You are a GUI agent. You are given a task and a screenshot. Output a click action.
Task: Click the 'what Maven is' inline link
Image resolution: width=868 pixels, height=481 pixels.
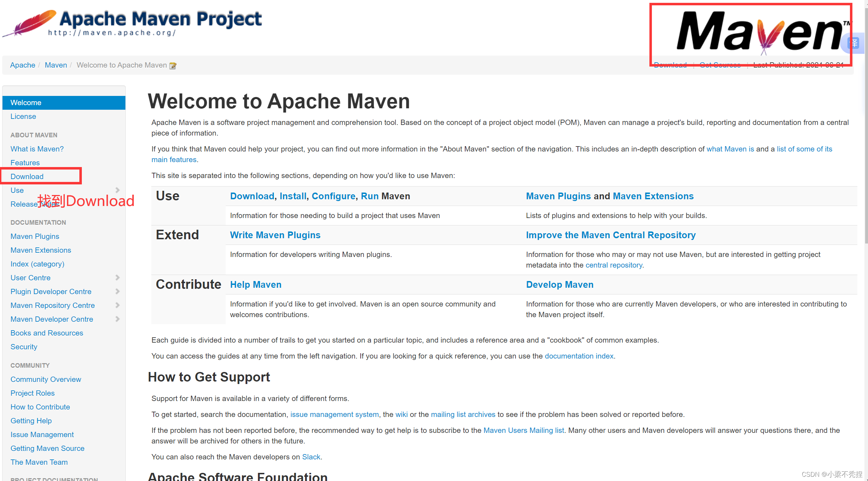[x=730, y=149]
